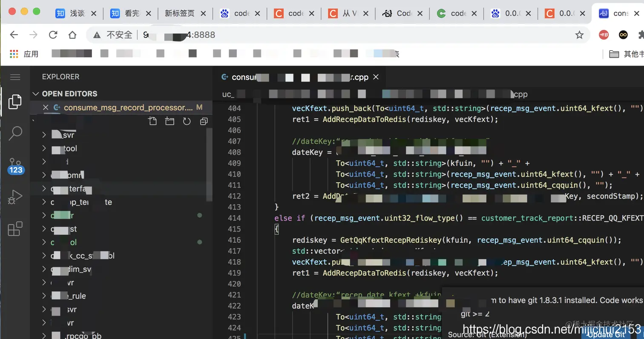Viewport: 644px width, 339px height.
Task: Open the VS Code hamburger menu
Action: tap(15, 77)
